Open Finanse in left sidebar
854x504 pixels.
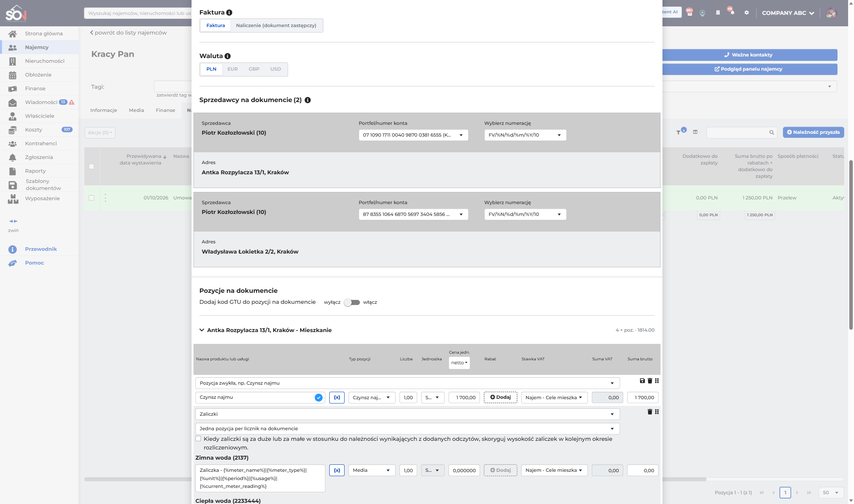pyautogui.click(x=35, y=89)
